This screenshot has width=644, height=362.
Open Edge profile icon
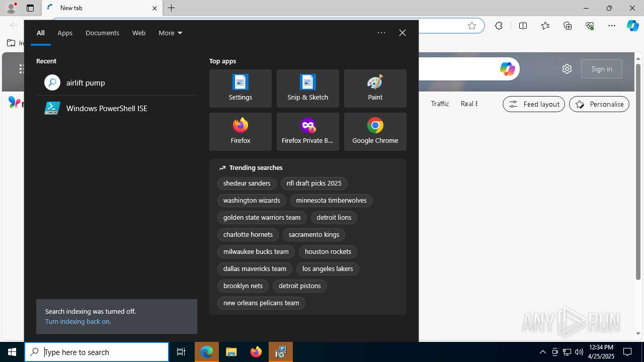point(11,8)
